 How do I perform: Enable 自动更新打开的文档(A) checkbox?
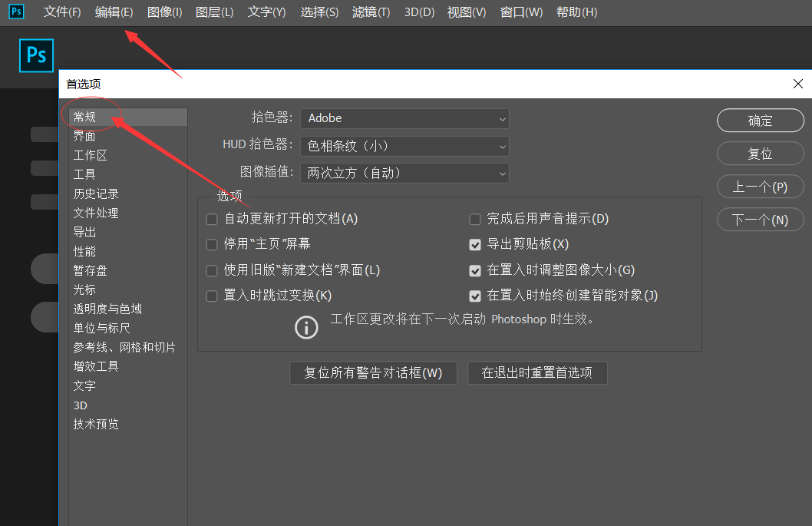pos(212,219)
